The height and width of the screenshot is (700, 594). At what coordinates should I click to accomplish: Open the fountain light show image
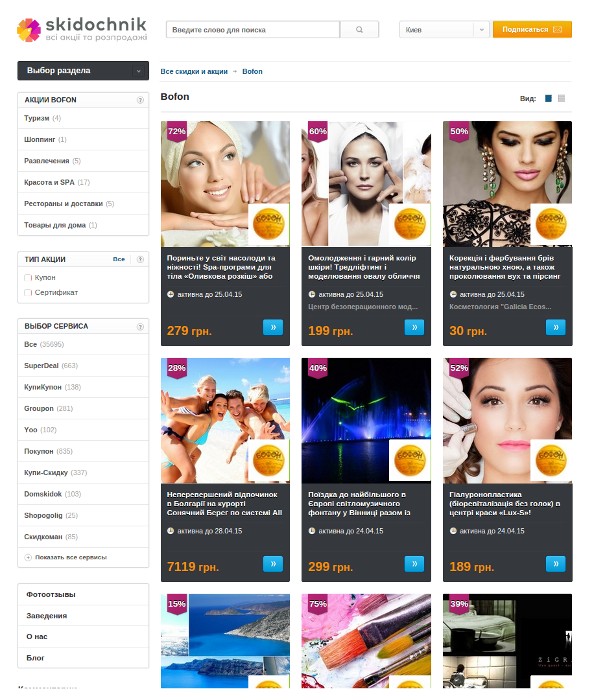[x=366, y=421]
